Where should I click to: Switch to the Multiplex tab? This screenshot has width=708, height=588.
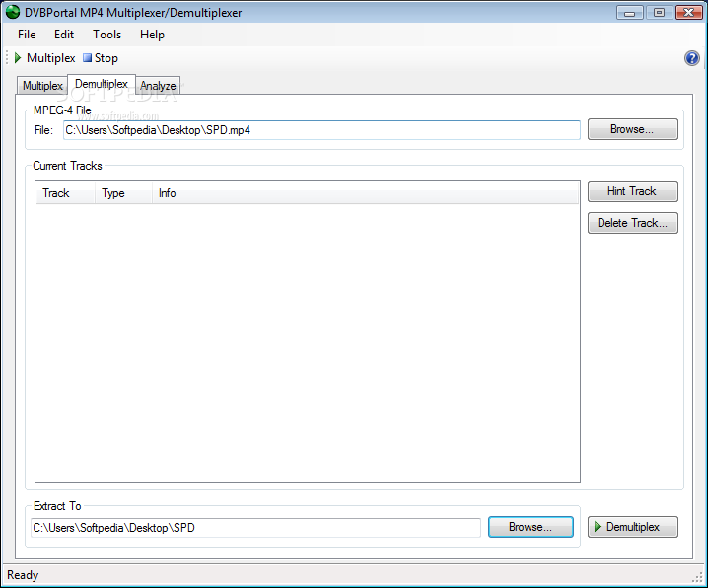tap(42, 86)
